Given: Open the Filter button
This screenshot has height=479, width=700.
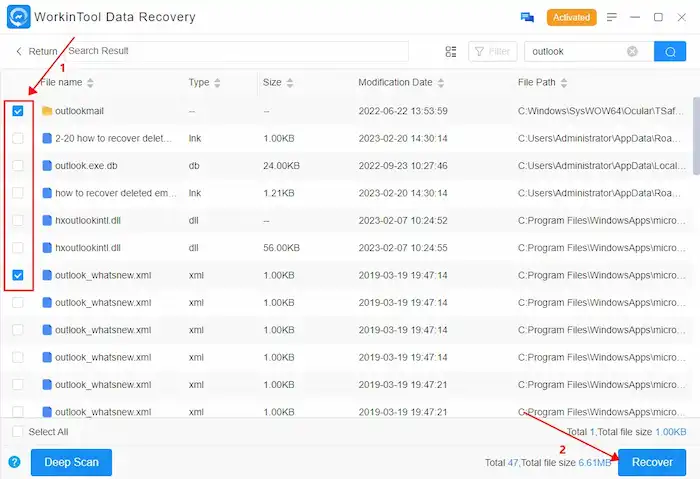Looking at the screenshot, I should pyautogui.click(x=492, y=51).
